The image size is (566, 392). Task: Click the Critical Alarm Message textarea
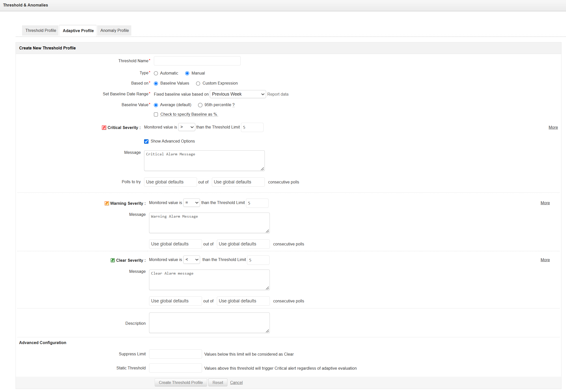coord(204,161)
